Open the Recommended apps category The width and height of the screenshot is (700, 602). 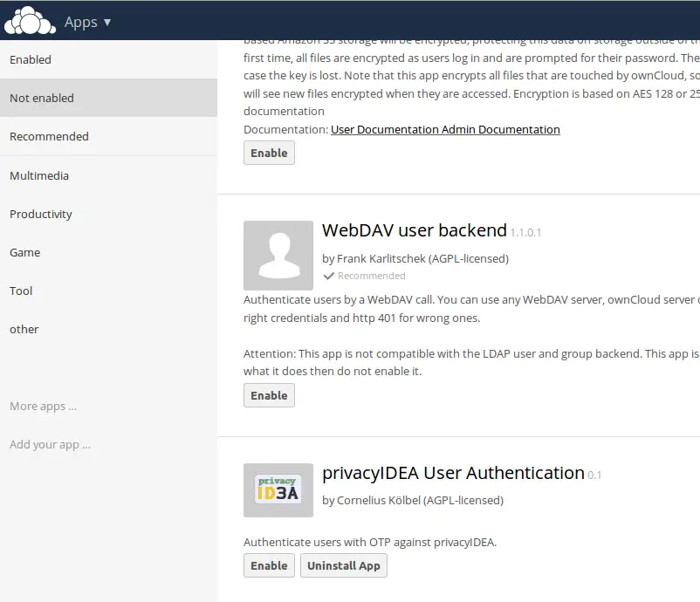(x=108, y=137)
